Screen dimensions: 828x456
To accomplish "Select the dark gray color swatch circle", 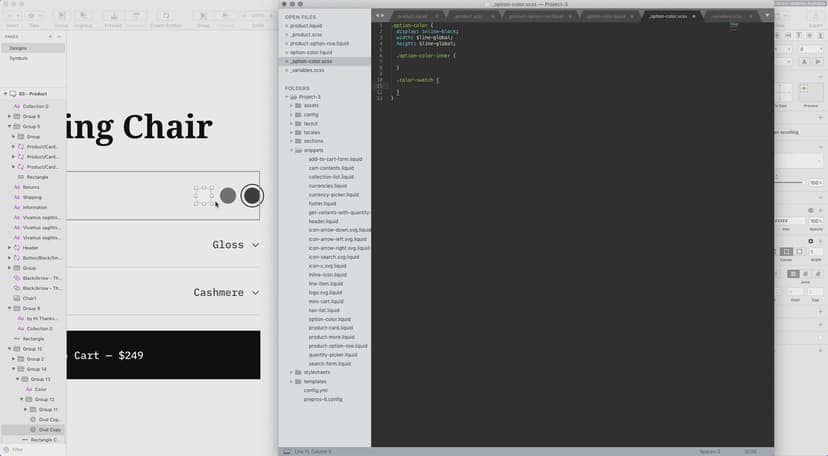I will pyautogui.click(x=252, y=196).
